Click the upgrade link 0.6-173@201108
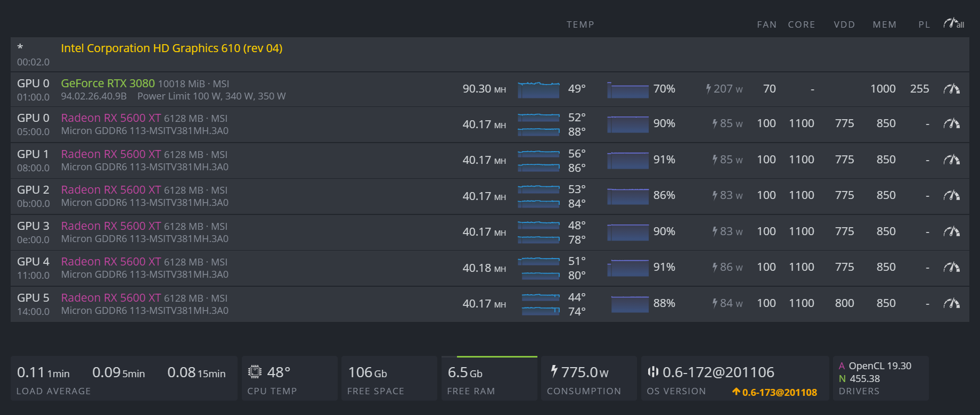The width and height of the screenshot is (980, 415). 775,392
